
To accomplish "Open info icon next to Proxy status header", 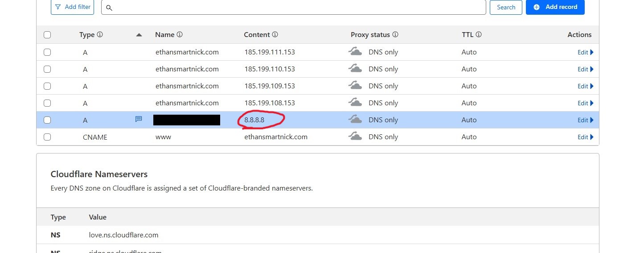I will 395,34.
